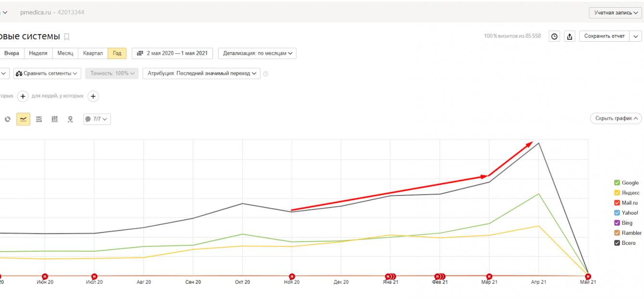644x299 pixels.
Task: Open the map chart view icon
Action: (70, 119)
